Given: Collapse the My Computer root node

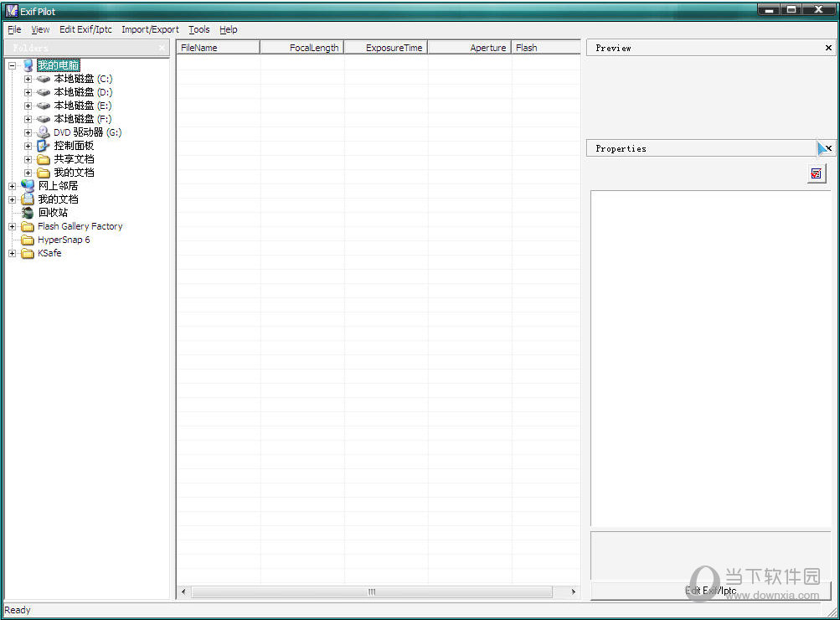Looking at the screenshot, I should pyautogui.click(x=12, y=65).
